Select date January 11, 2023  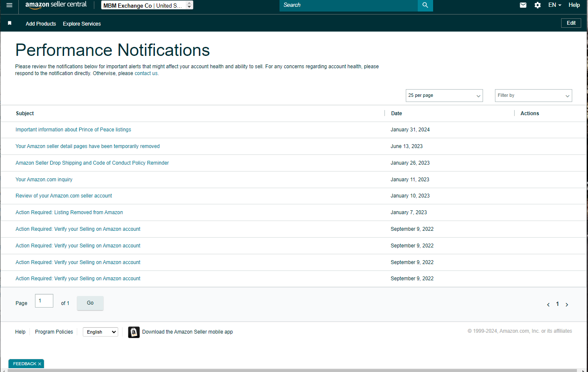[x=410, y=180]
